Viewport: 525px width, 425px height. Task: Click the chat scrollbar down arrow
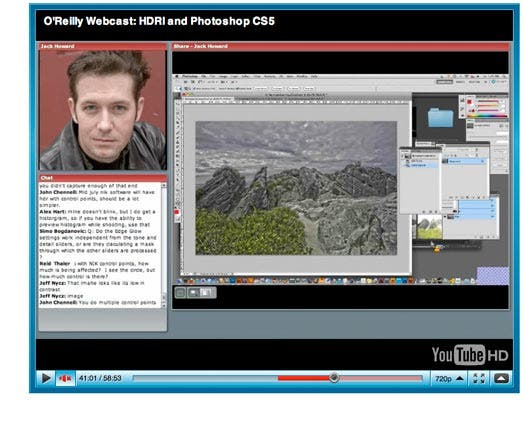point(164,305)
